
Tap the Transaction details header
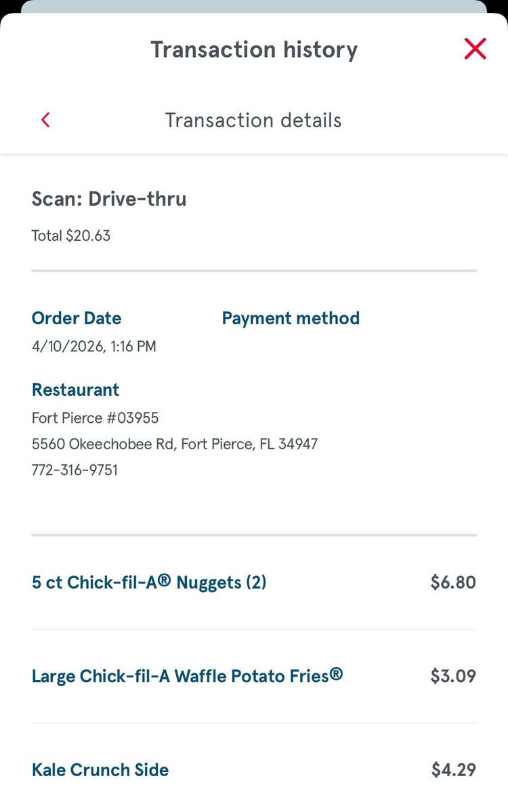(253, 120)
